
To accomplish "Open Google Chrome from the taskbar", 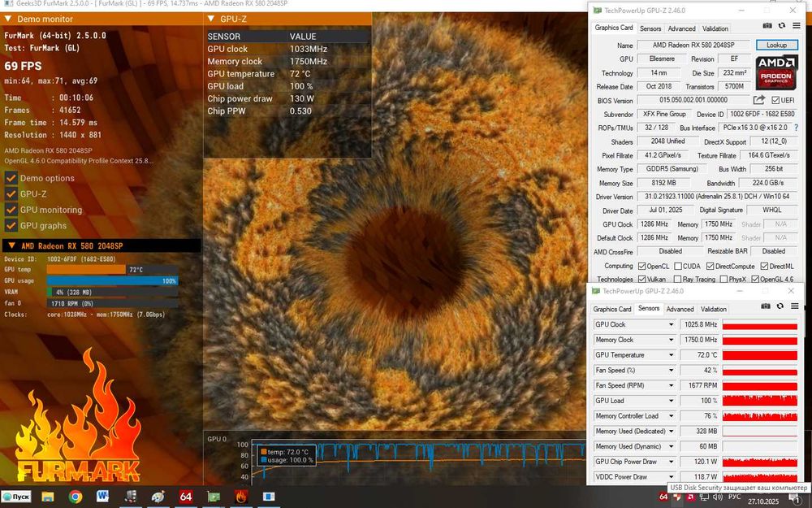I will 76,497.
